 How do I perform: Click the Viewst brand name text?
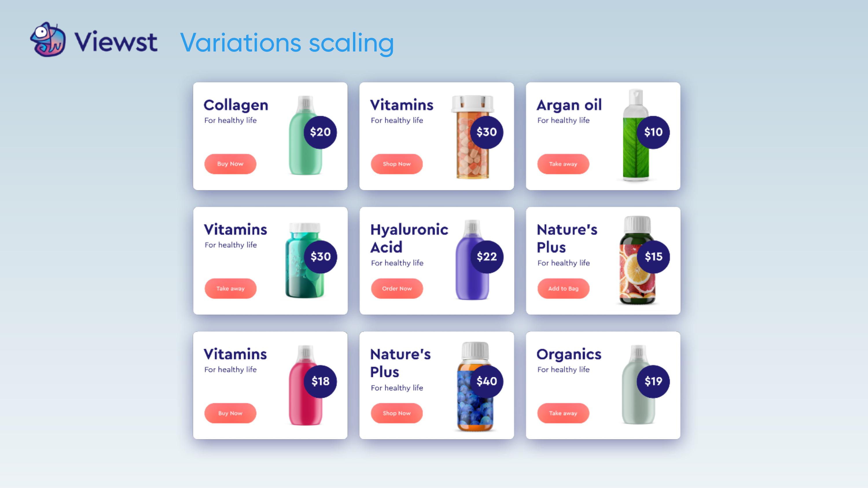click(115, 42)
